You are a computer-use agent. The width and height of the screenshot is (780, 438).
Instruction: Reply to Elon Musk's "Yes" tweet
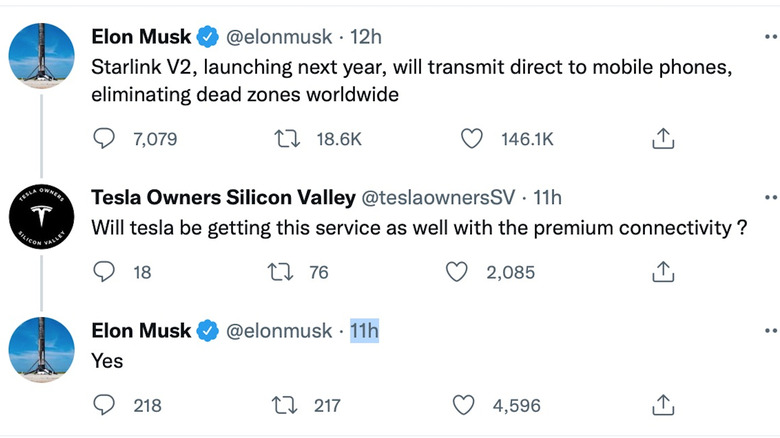104,405
